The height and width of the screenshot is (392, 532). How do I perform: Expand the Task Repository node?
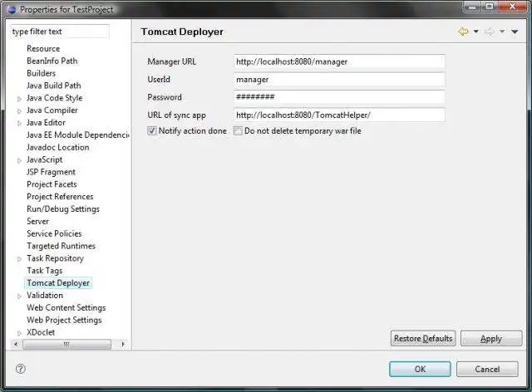coord(19,259)
